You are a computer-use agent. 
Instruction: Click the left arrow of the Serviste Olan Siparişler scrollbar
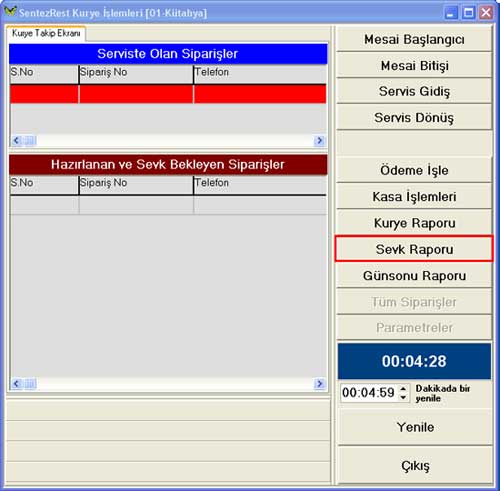coord(16,141)
